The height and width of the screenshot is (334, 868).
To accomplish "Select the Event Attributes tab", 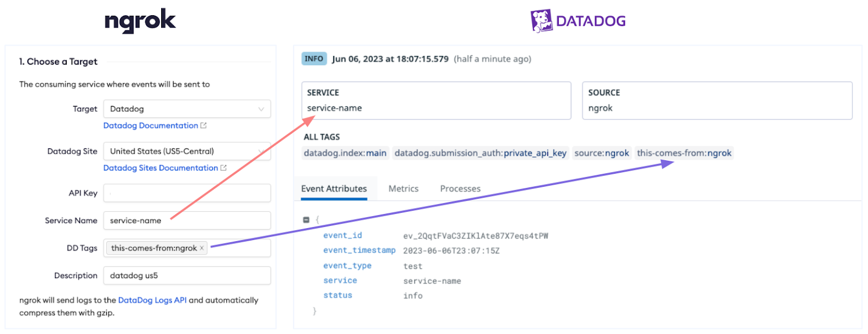I will tap(334, 188).
